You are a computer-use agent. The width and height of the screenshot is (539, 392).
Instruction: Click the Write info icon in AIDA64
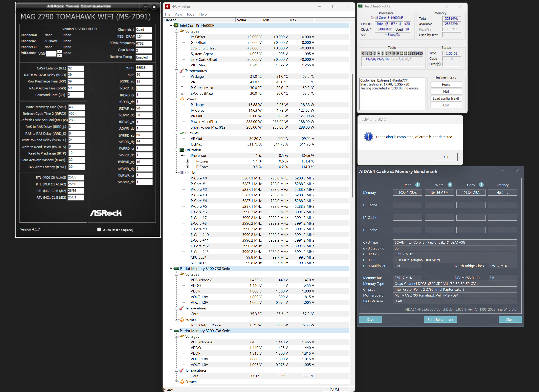point(450,185)
